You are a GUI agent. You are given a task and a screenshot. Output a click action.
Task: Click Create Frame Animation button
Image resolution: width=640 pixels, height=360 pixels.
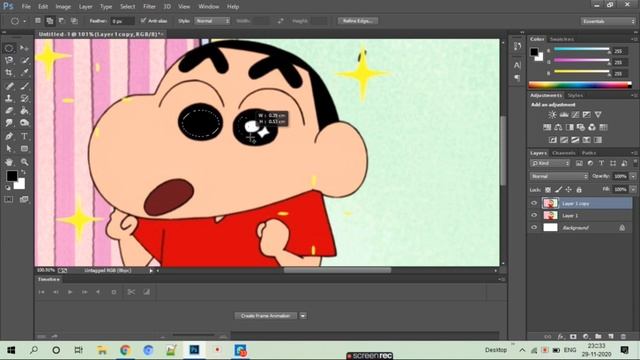[266, 316]
